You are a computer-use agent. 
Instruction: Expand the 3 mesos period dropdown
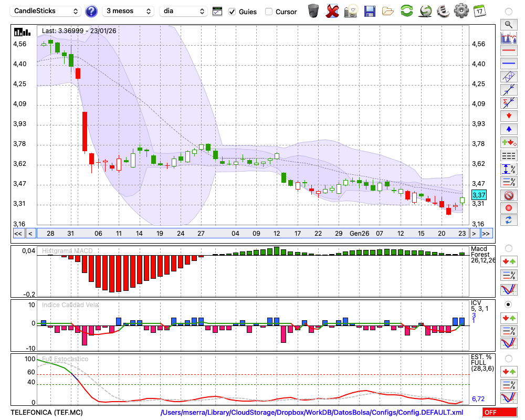pos(128,11)
